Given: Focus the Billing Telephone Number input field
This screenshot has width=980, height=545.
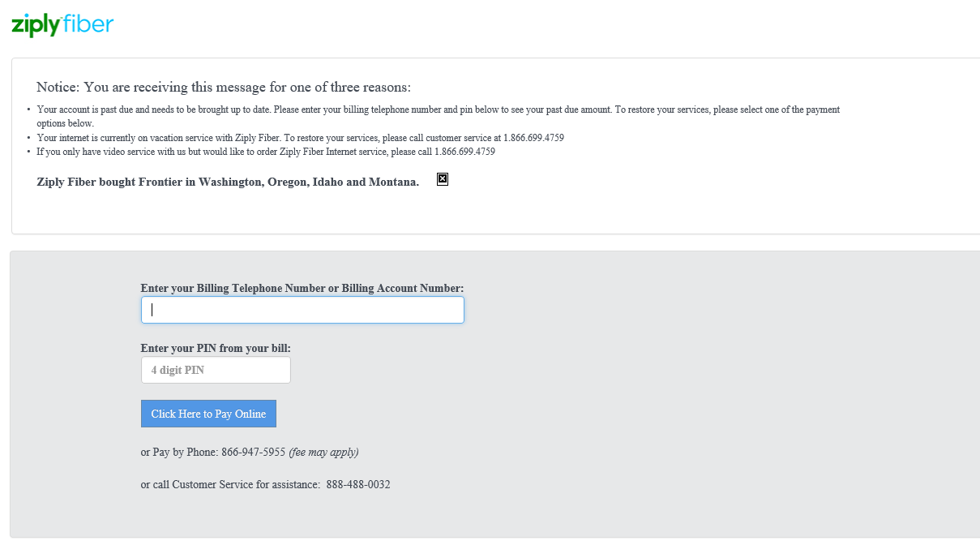Looking at the screenshot, I should coord(302,310).
